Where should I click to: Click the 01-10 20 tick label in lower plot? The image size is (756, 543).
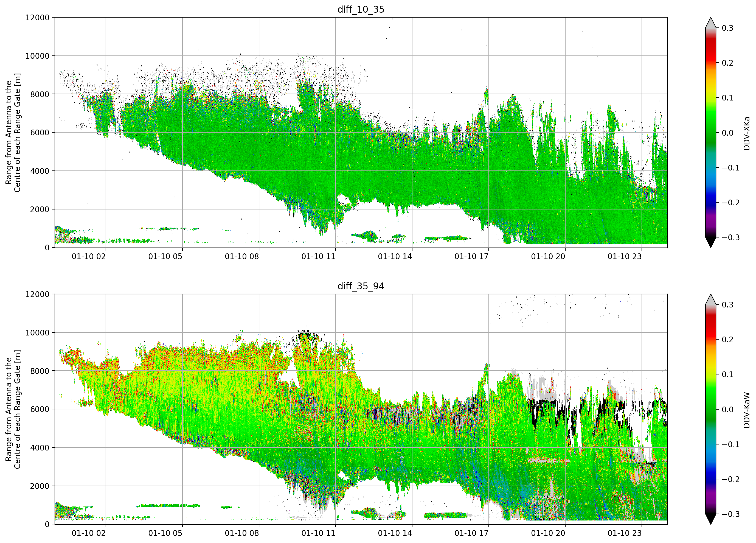tap(548, 533)
